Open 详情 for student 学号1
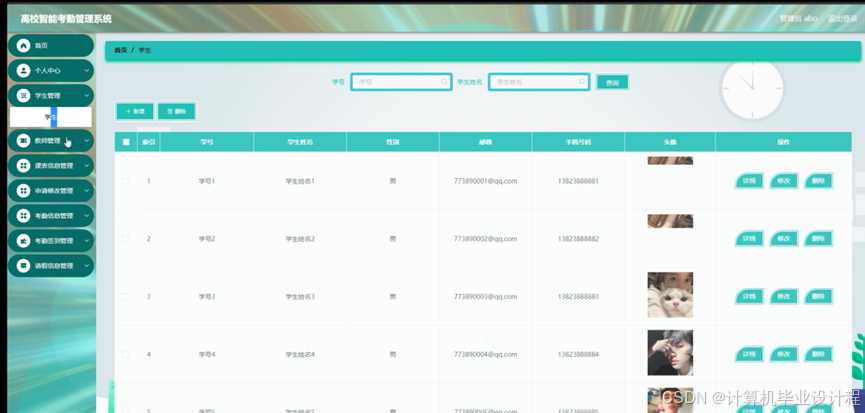 (x=749, y=181)
